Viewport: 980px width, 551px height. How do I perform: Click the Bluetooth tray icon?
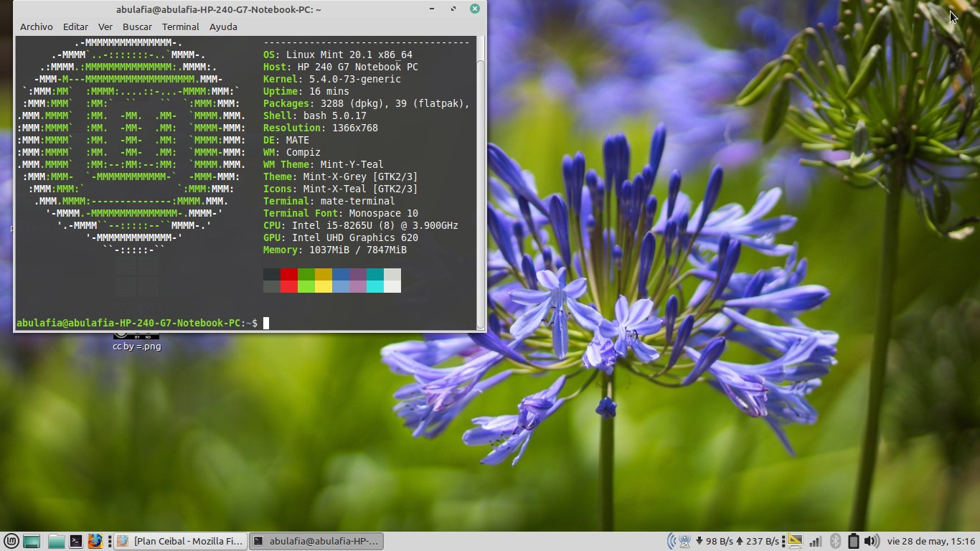point(835,542)
